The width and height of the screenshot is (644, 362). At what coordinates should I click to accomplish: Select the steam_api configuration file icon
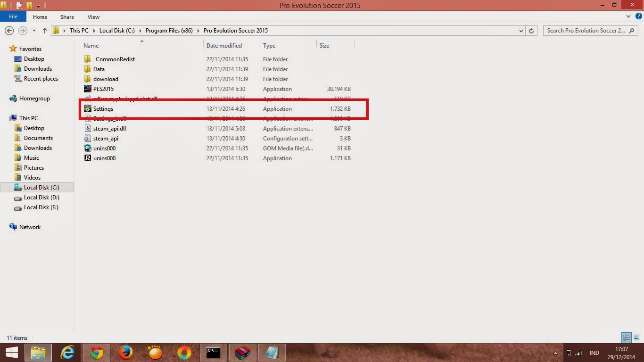87,139
